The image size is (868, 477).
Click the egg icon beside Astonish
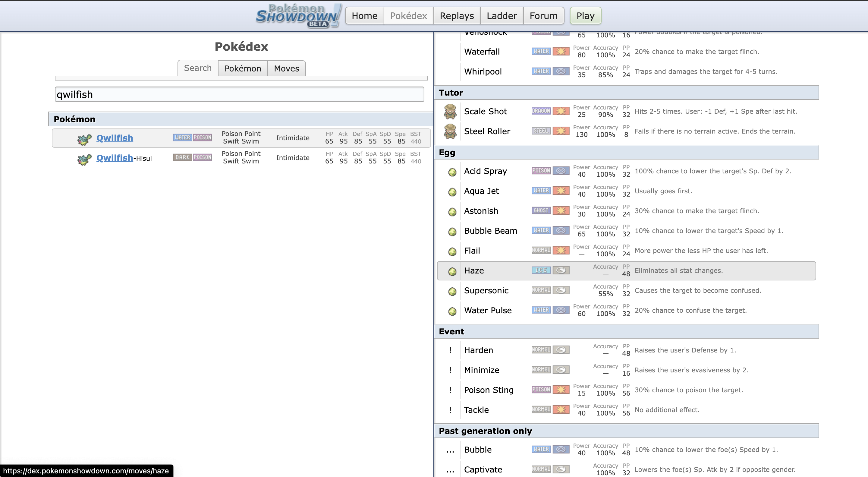[x=452, y=212]
